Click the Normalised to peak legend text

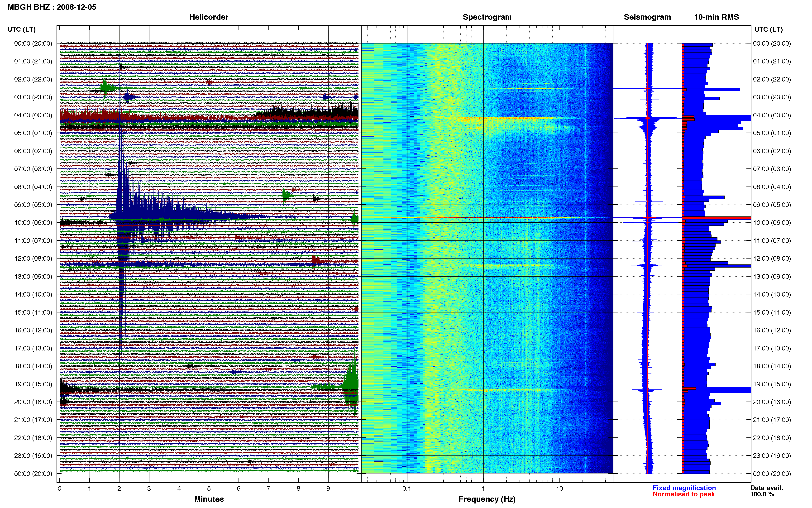click(x=684, y=494)
